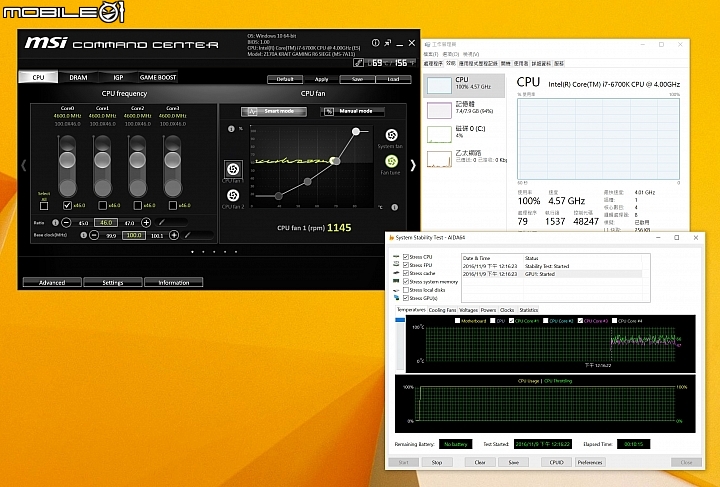The image size is (720, 487).
Task: Open the GAME BOOST tab
Action: pos(158,77)
